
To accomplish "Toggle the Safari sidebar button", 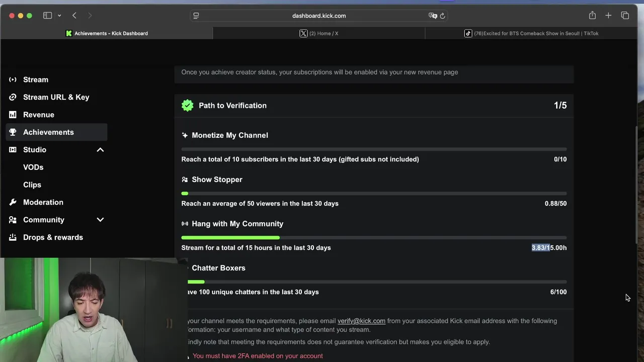I will [47, 16].
